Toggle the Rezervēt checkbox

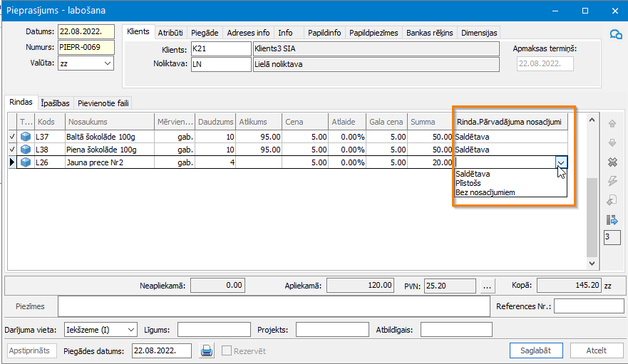[x=227, y=350]
